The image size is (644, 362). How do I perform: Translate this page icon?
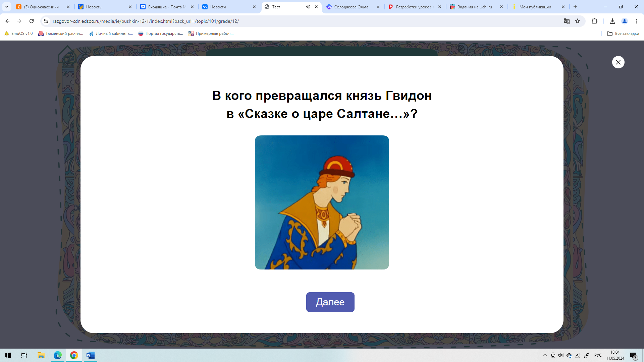(x=567, y=21)
